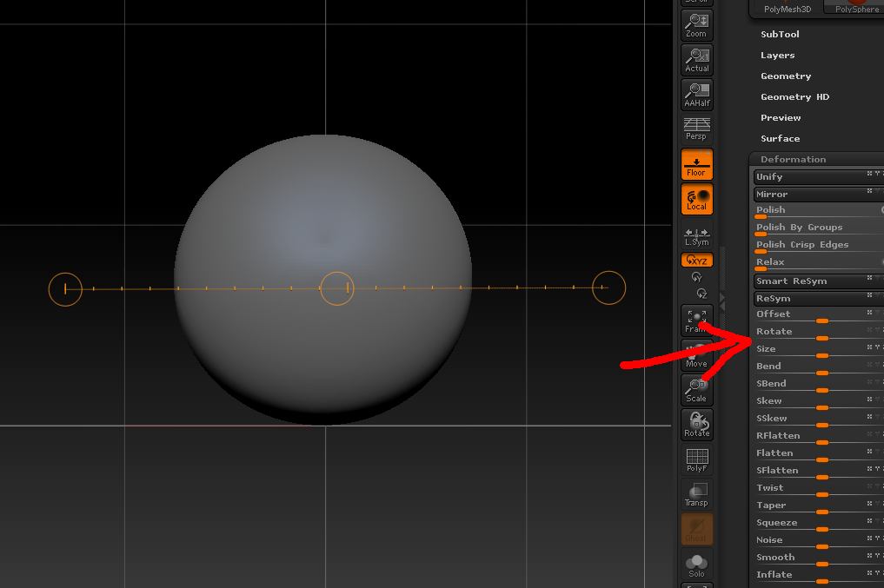This screenshot has width=884, height=588.
Task: Toggle Persp perspective view
Action: point(695,129)
